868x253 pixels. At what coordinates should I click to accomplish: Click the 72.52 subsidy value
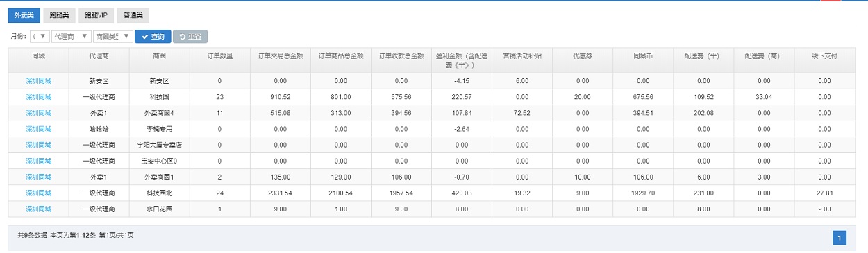[521, 113]
